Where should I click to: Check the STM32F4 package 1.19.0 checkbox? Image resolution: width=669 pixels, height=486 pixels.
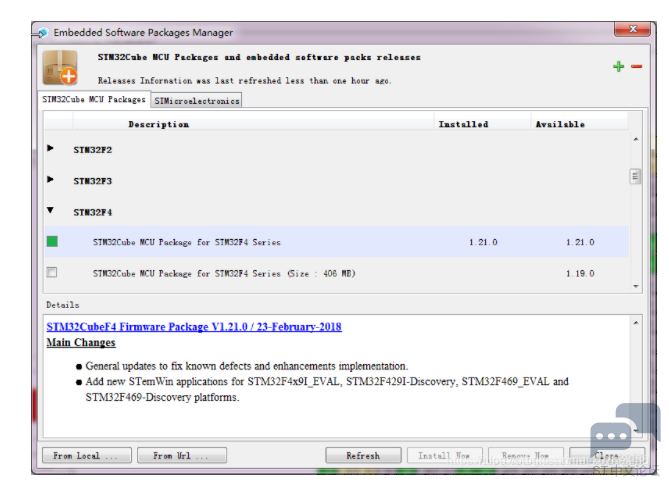click(x=52, y=272)
